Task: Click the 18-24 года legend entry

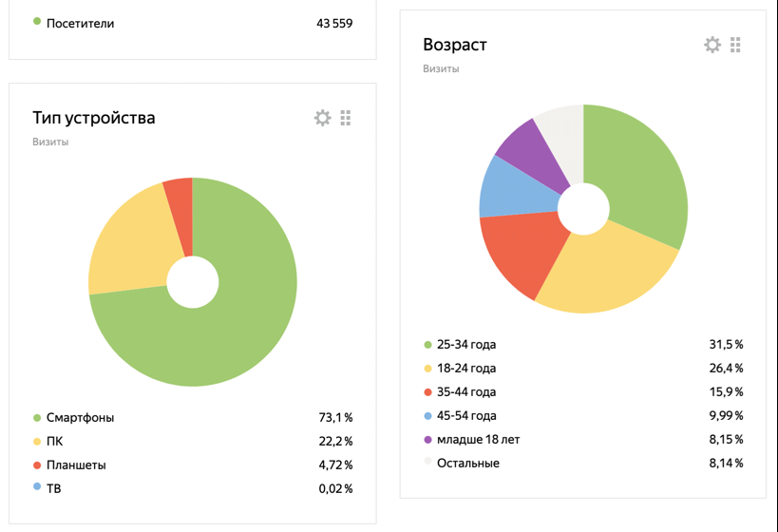Action: [466, 368]
